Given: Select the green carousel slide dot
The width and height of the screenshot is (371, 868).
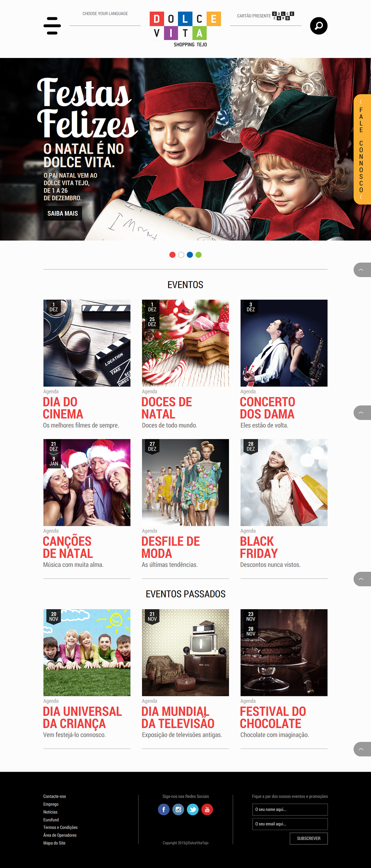Looking at the screenshot, I should click(198, 255).
